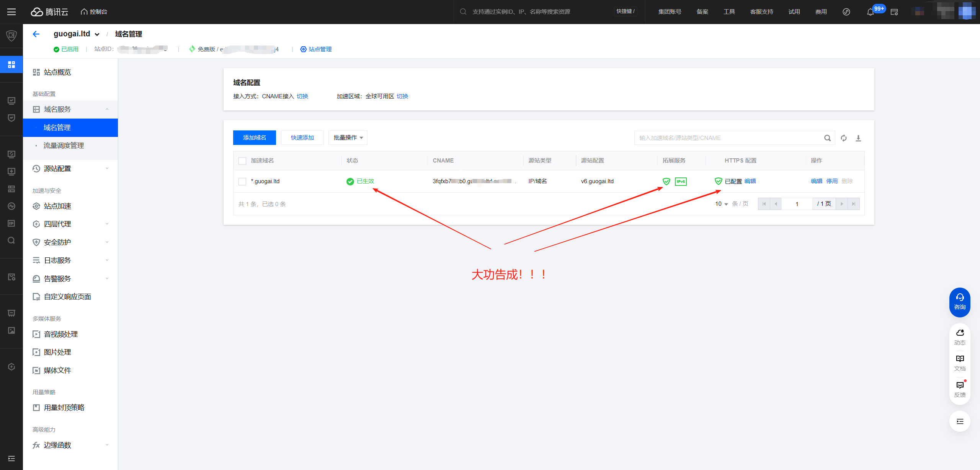Open the 10 条/页 page size dropdown
The image size is (980, 470).
[722, 204]
